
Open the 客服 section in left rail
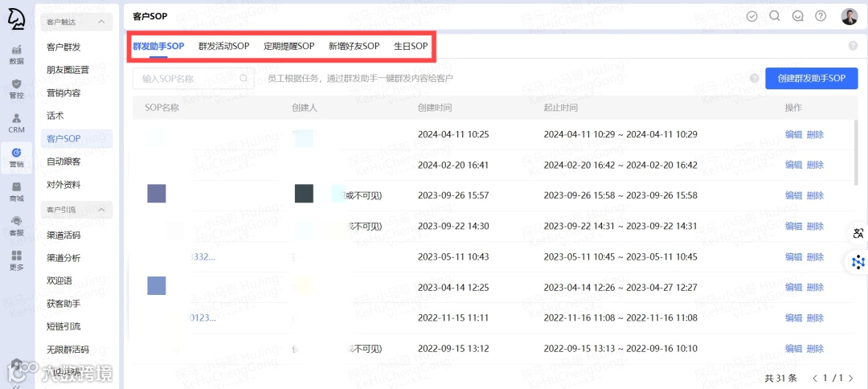(x=17, y=227)
